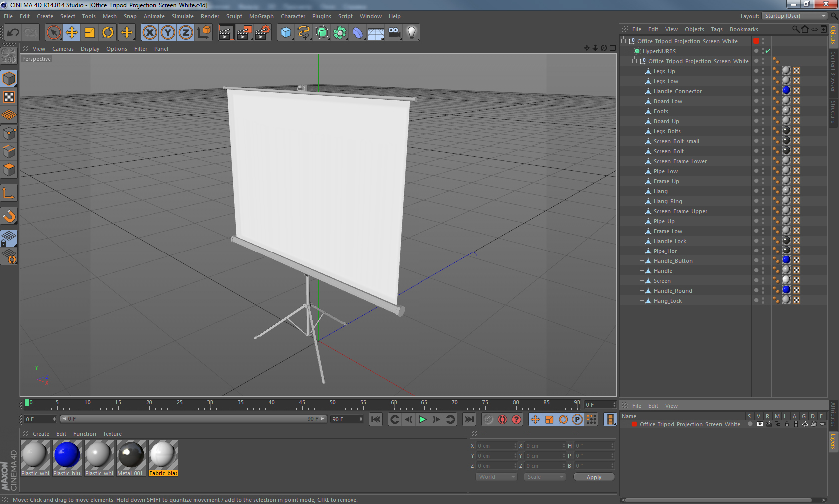Open the MoGraph menu
The width and height of the screenshot is (839, 504).
261,16
